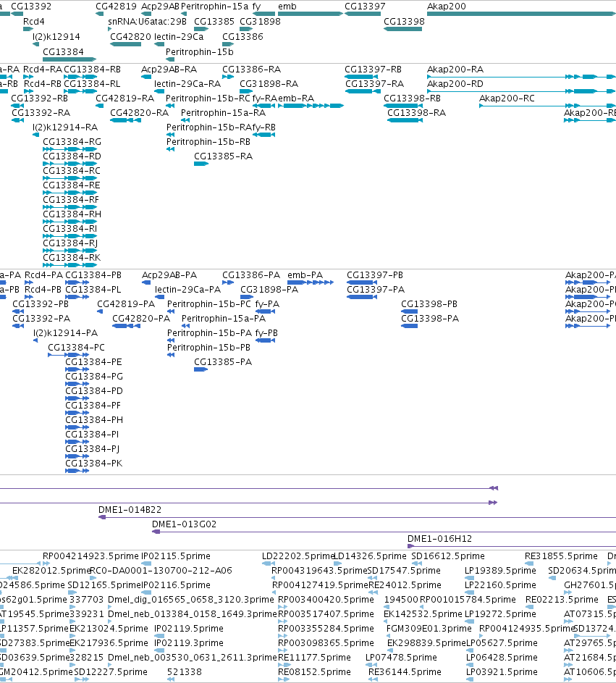Click the Akap200 gene label
The width and height of the screenshot is (616, 683).
(446, 7)
